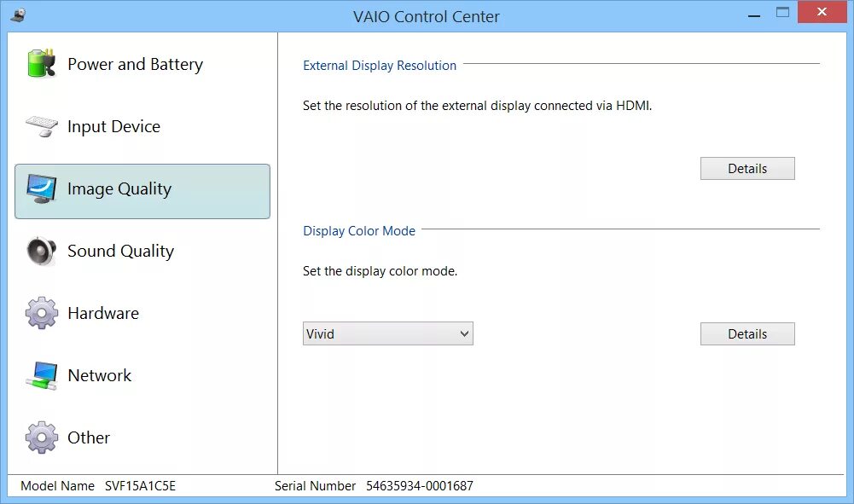Click the External Display Resolution heading
854x504 pixels.
[380, 66]
